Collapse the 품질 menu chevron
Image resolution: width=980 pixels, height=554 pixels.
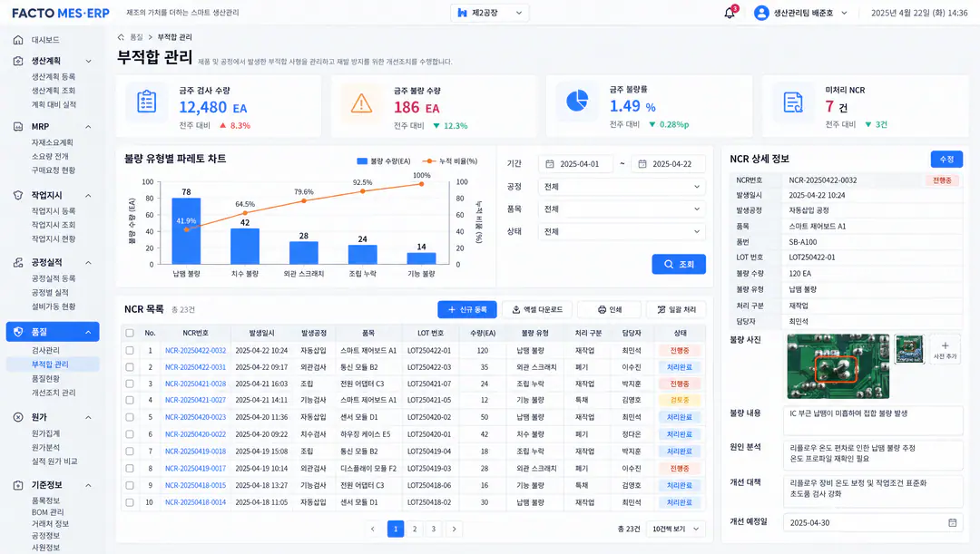click(88, 332)
